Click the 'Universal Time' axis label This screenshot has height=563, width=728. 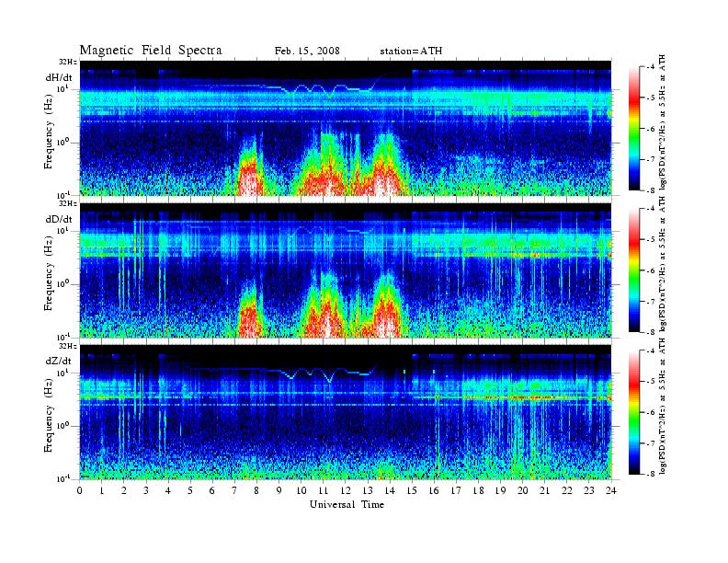click(347, 504)
